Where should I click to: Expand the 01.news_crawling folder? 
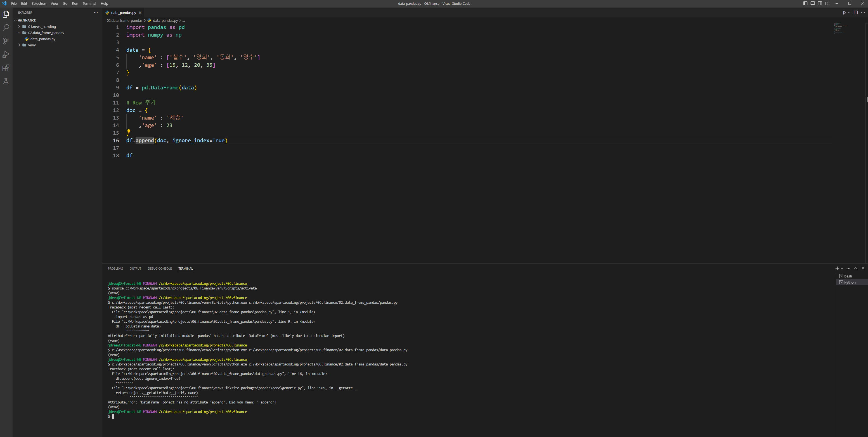point(42,27)
